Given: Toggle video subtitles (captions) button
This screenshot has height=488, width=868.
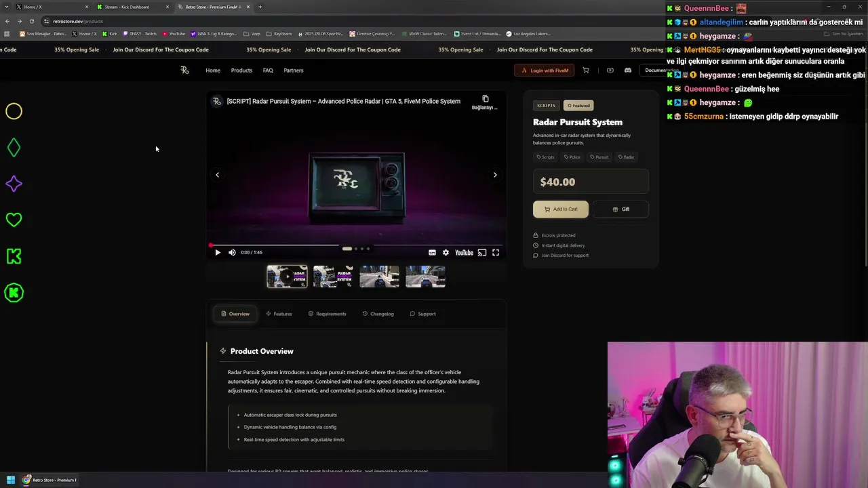Looking at the screenshot, I should click(432, 252).
